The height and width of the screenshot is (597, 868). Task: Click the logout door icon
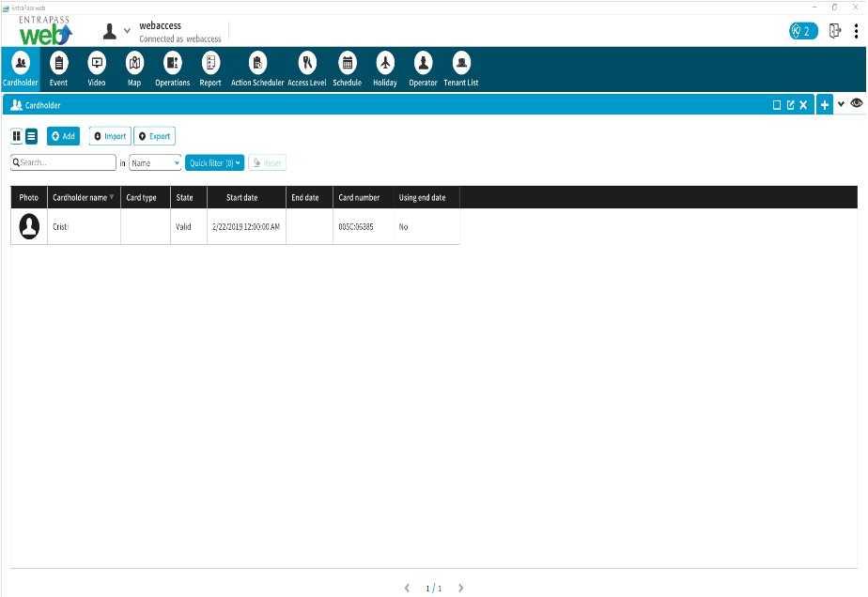[834, 31]
